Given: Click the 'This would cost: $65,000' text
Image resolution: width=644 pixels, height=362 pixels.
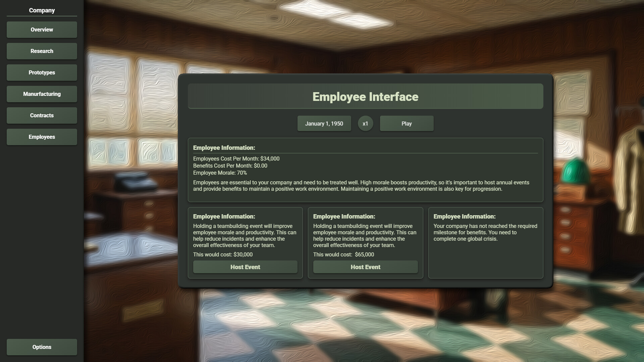Looking at the screenshot, I should click(x=343, y=255).
